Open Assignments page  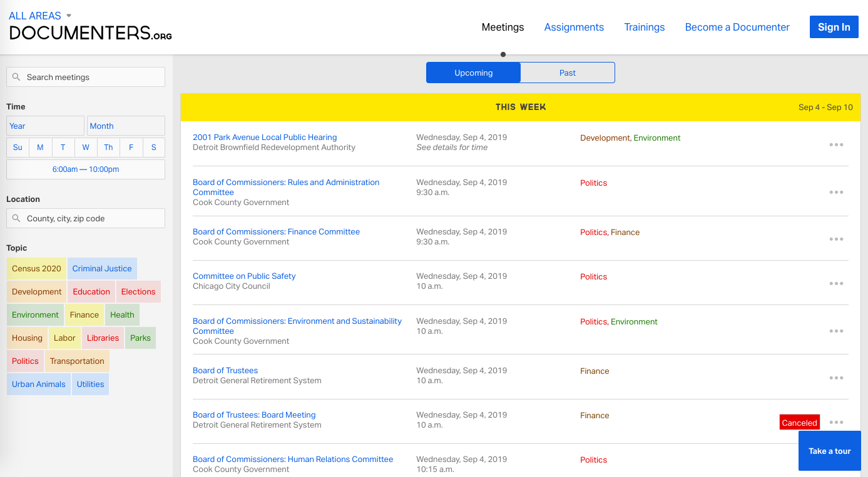574,27
